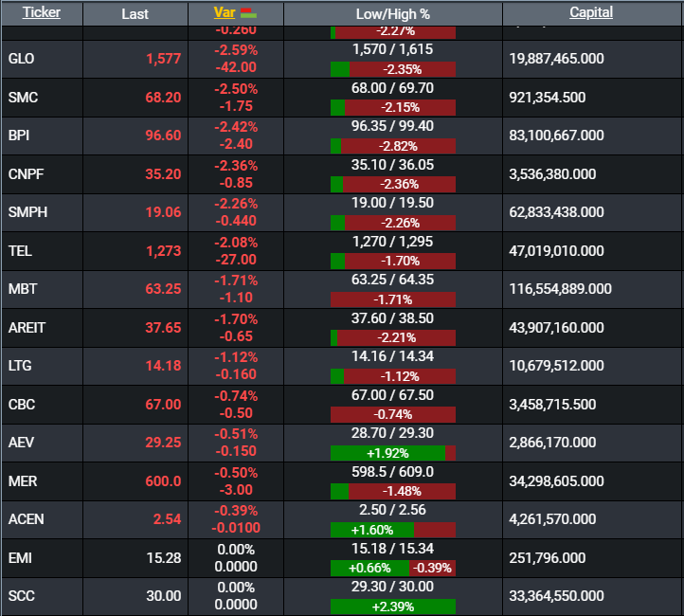Click the SCC +2.39% range bar

pyautogui.click(x=393, y=607)
